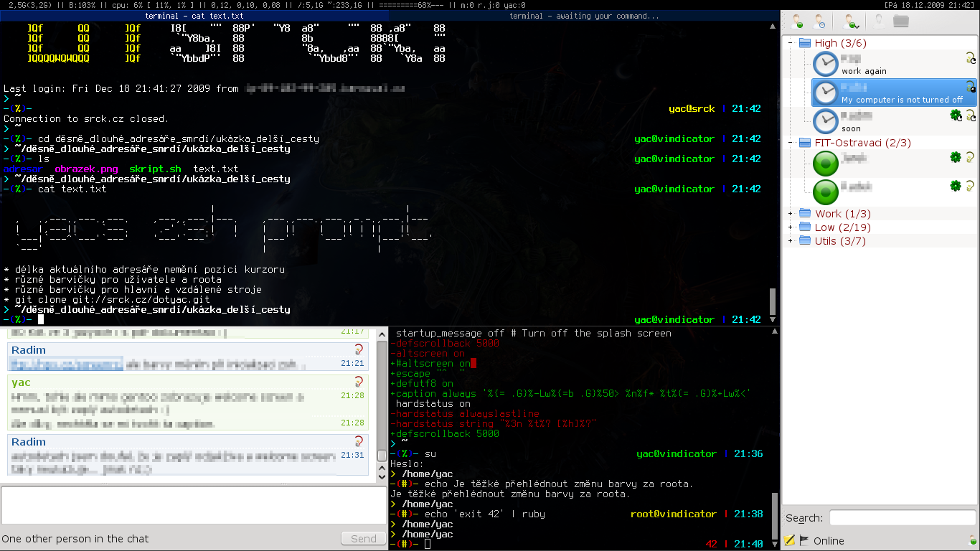The height and width of the screenshot is (551, 980).
Task: Collapse the FIT-Ostravaci (2/3) group
Action: 791,143
